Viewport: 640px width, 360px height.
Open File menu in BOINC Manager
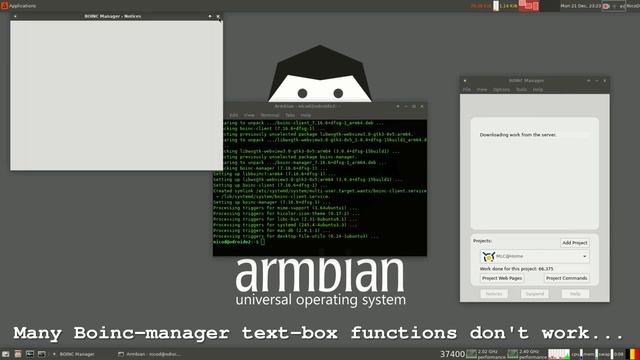click(467, 89)
